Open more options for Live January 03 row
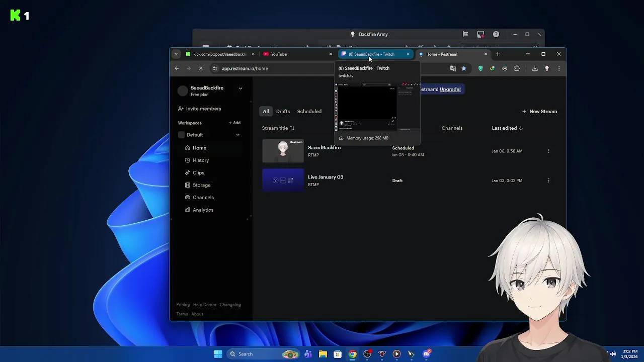Screen dimensions: 644x362 pos(548,180)
